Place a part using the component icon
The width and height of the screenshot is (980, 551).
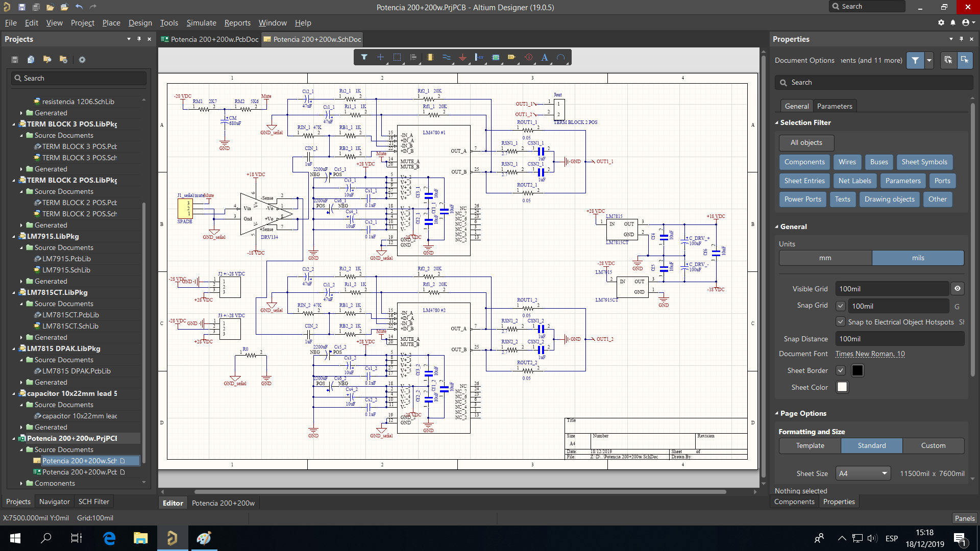(430, 58)
